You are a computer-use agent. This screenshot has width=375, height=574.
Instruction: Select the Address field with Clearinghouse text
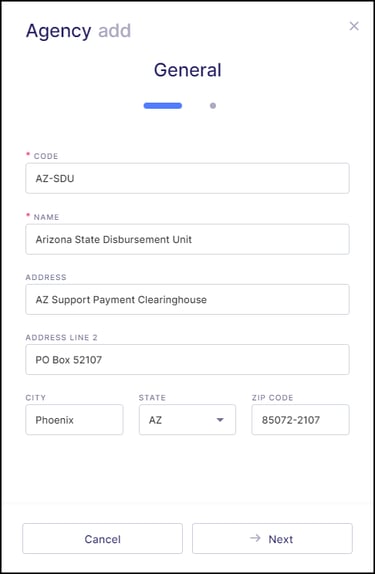point(187,299)
